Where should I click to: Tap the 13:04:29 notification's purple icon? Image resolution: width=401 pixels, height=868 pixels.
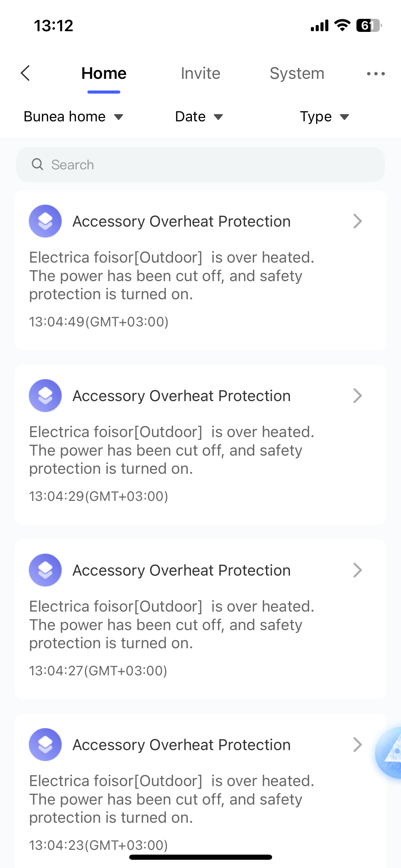[45, 396]
